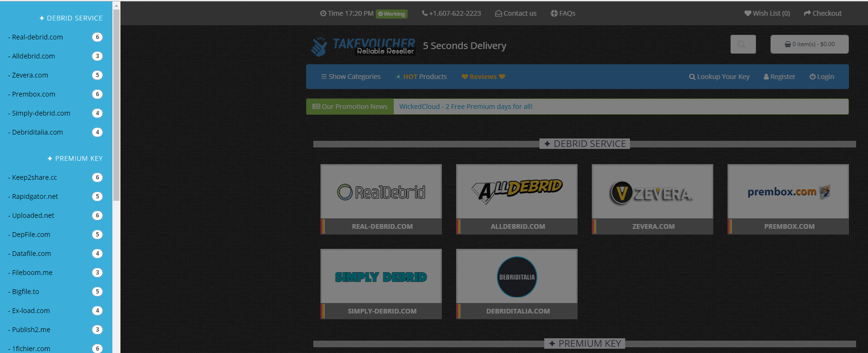
Task: Click the green Working status badge
Action: (391, 14)
